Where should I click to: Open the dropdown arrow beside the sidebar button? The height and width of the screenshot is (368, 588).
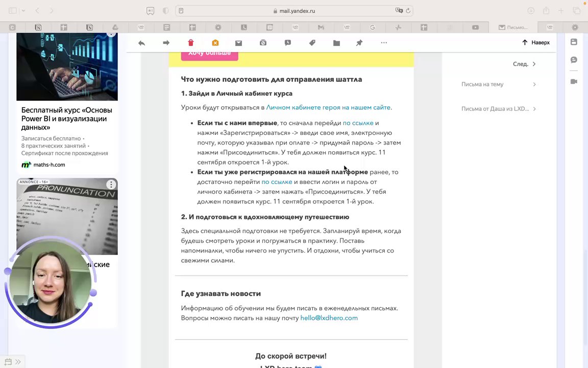pos(23,11)
